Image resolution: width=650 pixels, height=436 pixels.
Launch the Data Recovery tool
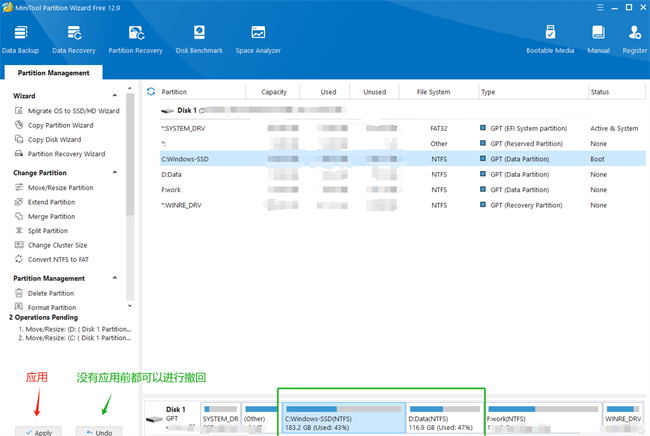[x=74, y=38]
